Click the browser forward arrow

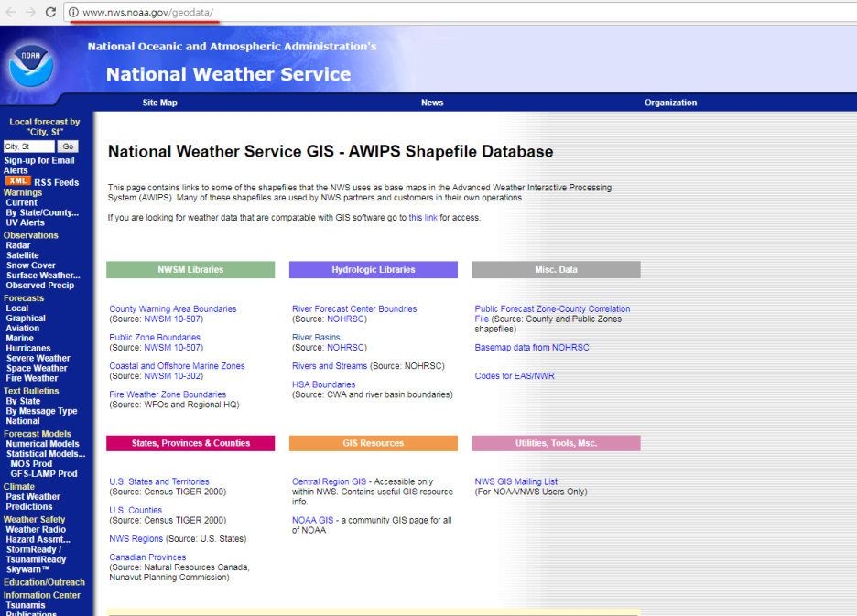(30, 12)
